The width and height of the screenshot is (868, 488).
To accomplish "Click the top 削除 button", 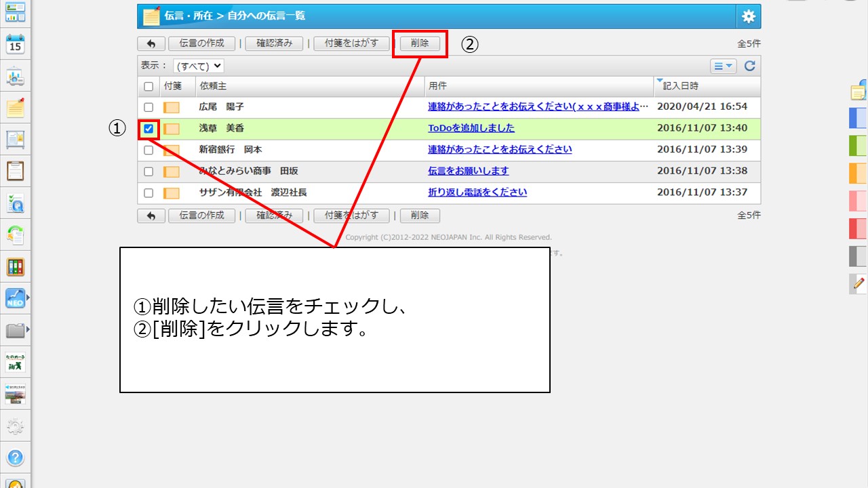I will point(420,43).
